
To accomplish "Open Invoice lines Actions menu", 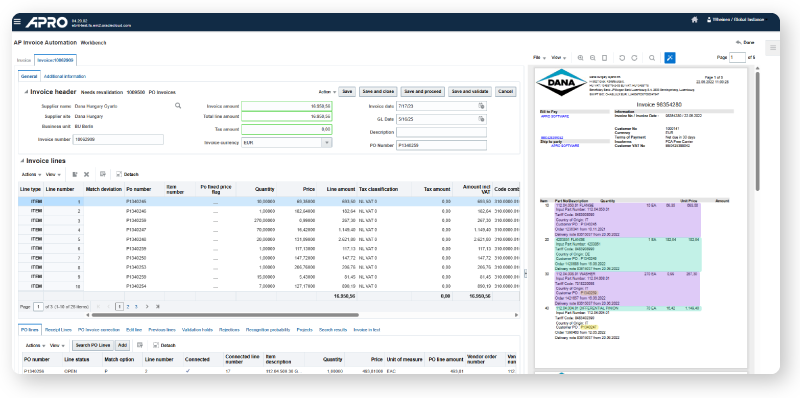I will click(x=32, y=174).
